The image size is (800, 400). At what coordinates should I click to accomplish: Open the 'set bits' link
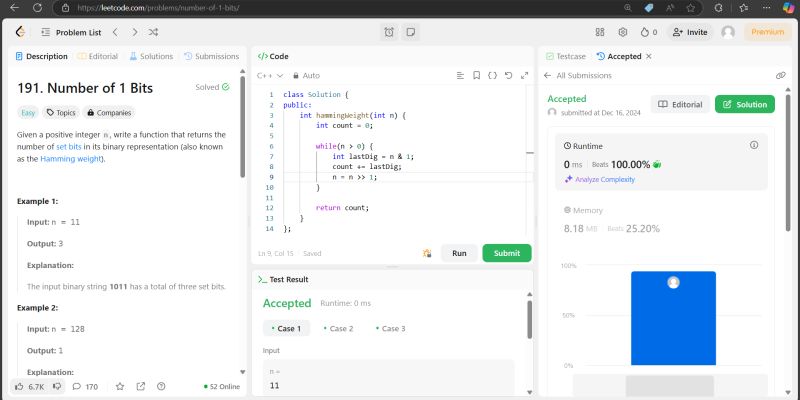pos(69,146)
